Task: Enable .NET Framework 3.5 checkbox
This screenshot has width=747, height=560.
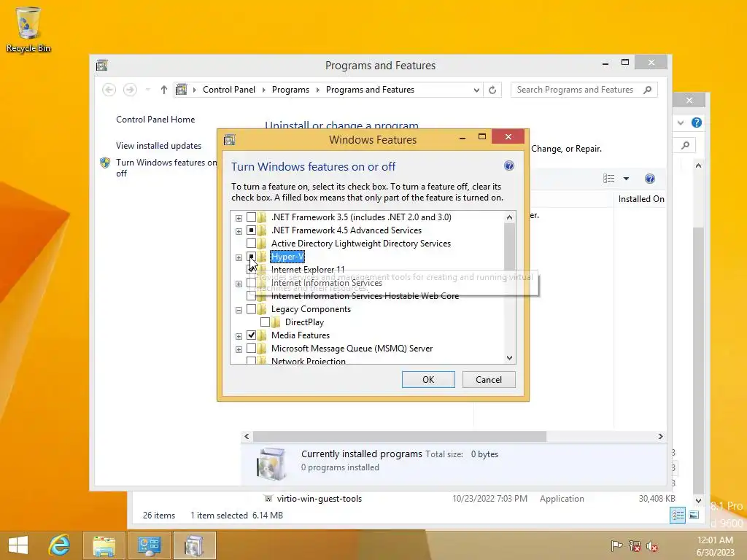Action: 251,217
